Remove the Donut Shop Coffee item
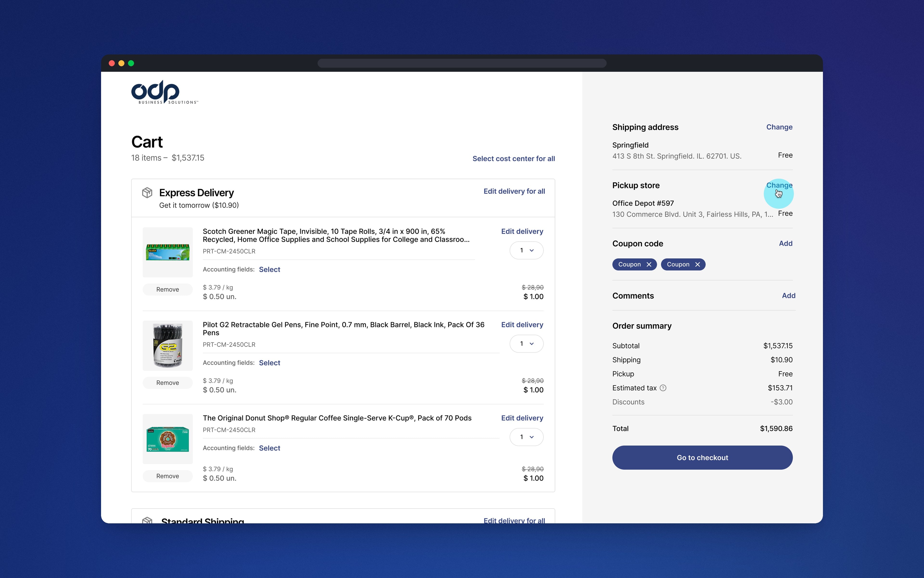The height and width of the screenshot is (578, 924). [168, 476]
